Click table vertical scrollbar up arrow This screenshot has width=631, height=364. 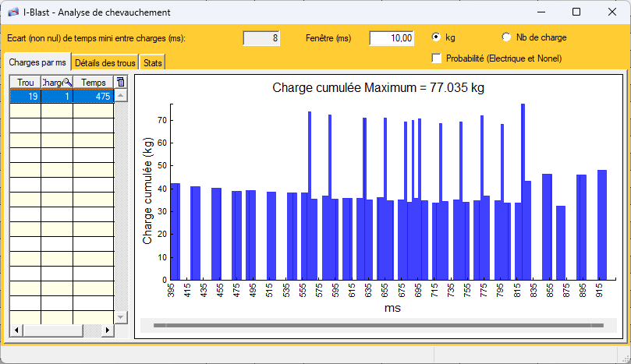121,95
